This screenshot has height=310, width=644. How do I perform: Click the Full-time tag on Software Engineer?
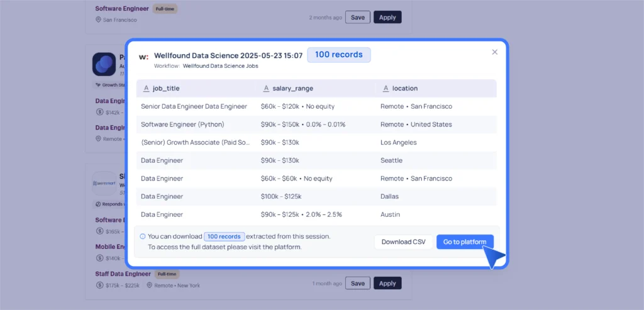pyautogui.click(x=165, y=8)
